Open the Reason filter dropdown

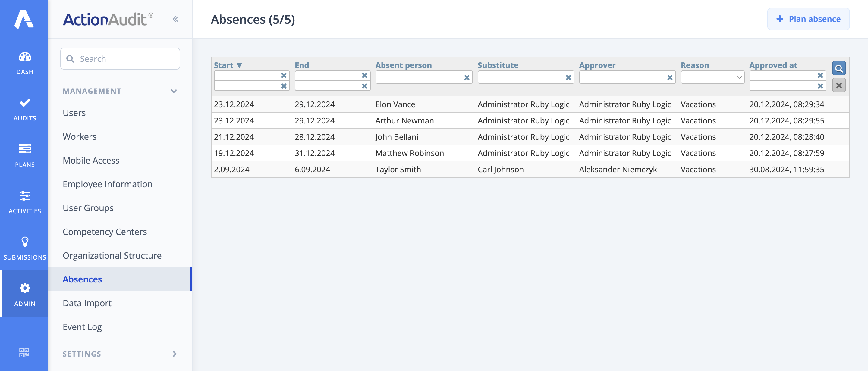click(712, 77)
